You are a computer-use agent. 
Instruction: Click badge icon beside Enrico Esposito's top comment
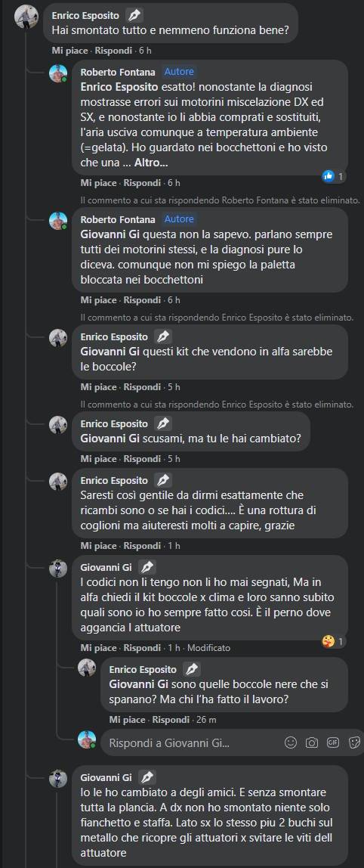pos(134,15)
